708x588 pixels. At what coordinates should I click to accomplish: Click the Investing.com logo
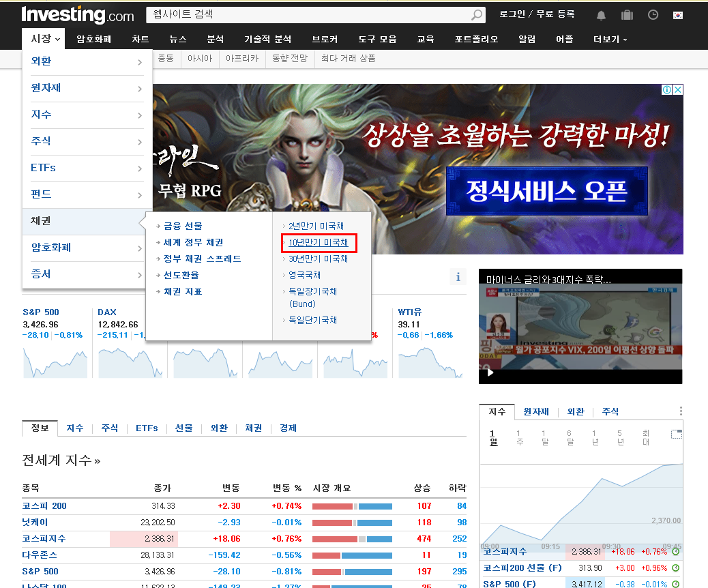pos(78,15)
